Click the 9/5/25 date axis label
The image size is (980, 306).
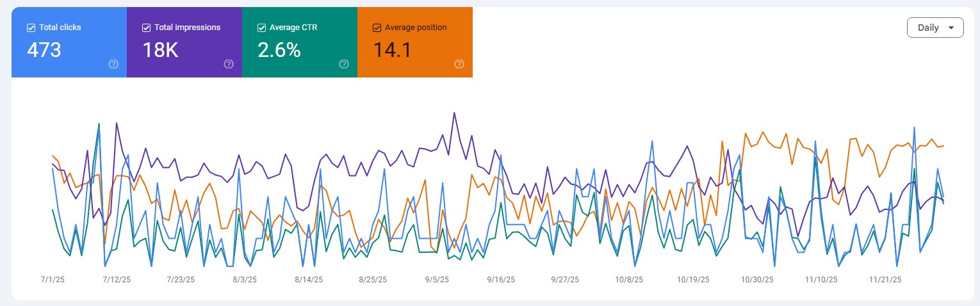pyautogui.click(x=437, y=280)
